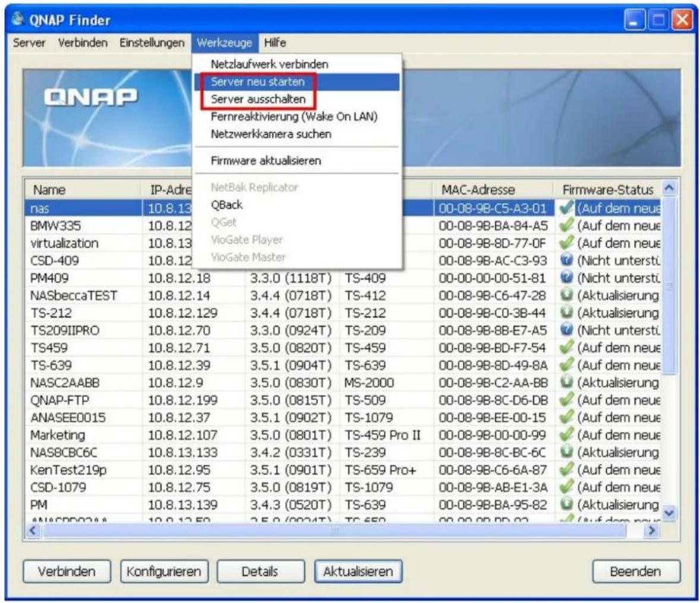This screenshot has width=700, height=603.
Task: Select the TS209IIPRO server name
Action: pos(65,330)
